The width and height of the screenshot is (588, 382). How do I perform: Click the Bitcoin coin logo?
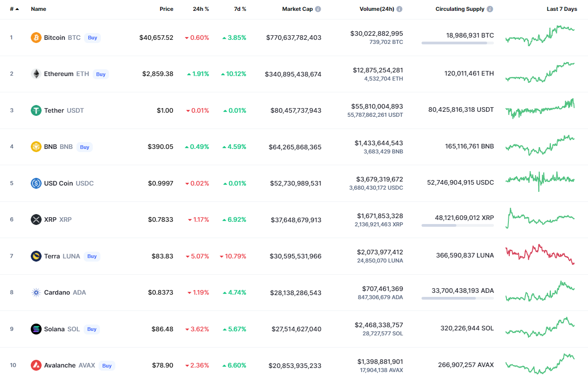[x=36, y=38]
